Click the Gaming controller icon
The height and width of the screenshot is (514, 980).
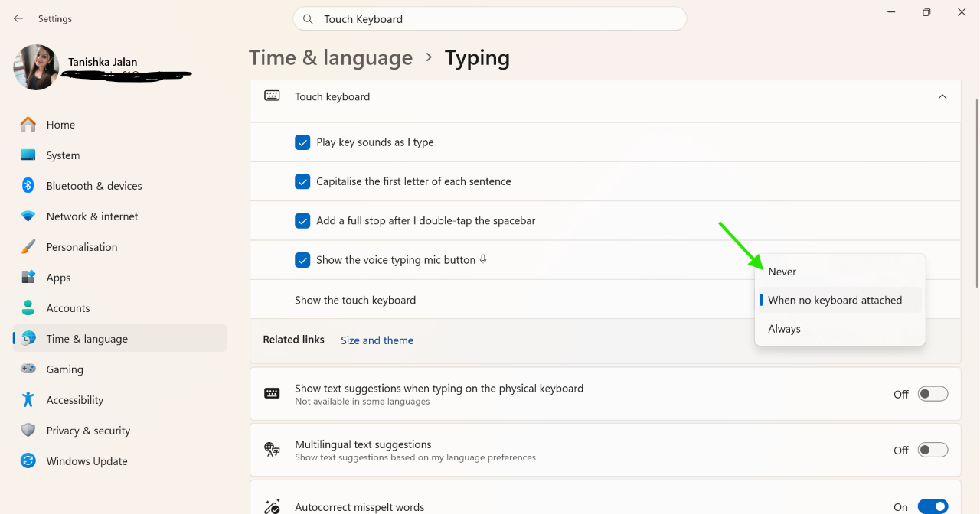[x=28, y=369]
